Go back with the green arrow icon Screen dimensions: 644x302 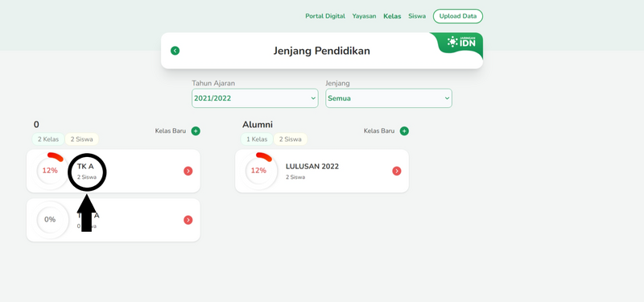pos(175,51)
